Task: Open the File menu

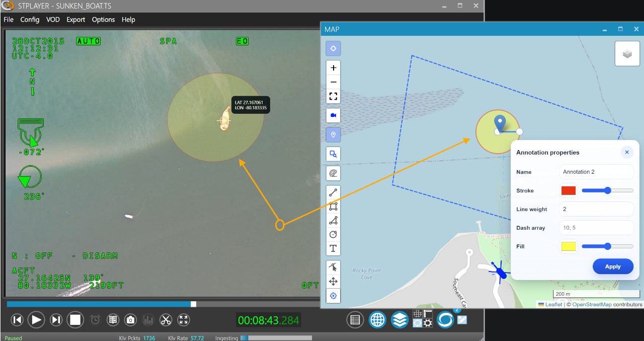Action: 9,20
